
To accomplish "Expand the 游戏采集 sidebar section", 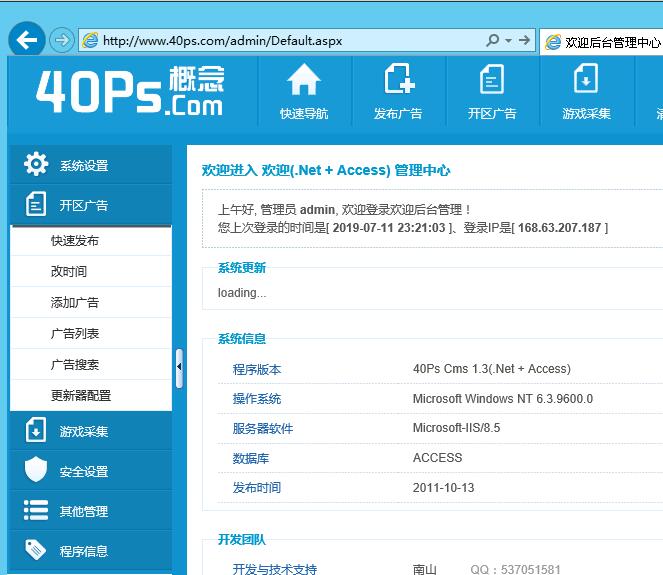I will [84, 432].
